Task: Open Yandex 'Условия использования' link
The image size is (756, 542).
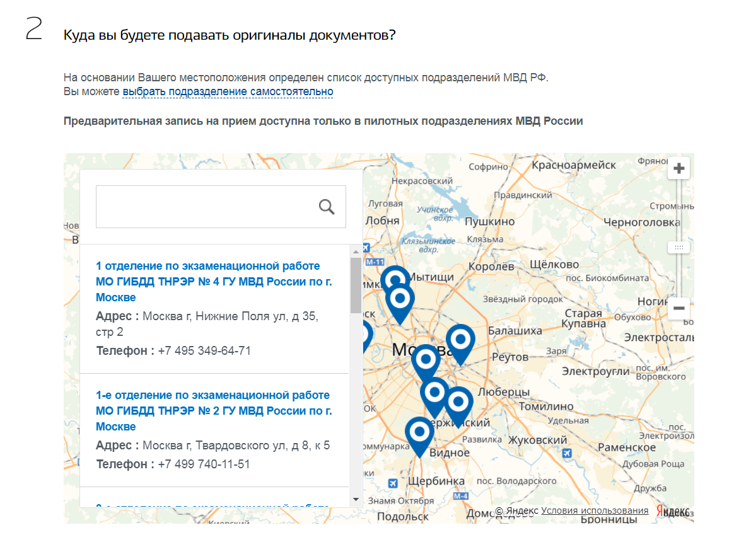Action: tap(594, 510)
